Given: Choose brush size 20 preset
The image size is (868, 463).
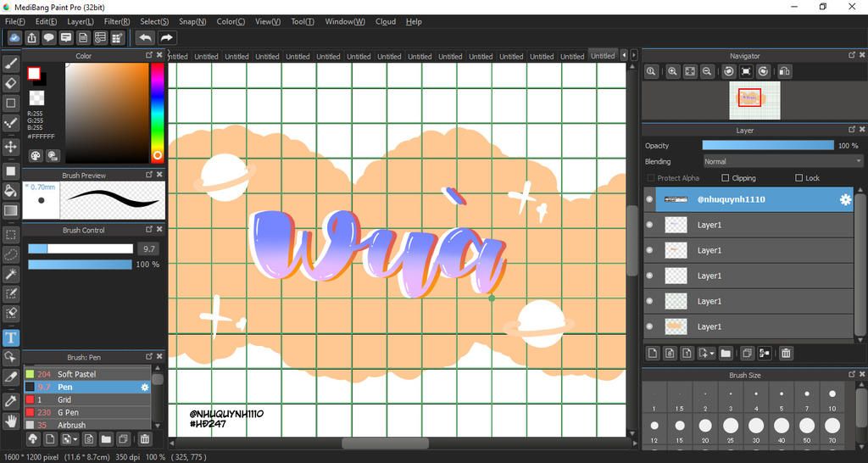Looking at the screenshot, I should click(705, 429).
